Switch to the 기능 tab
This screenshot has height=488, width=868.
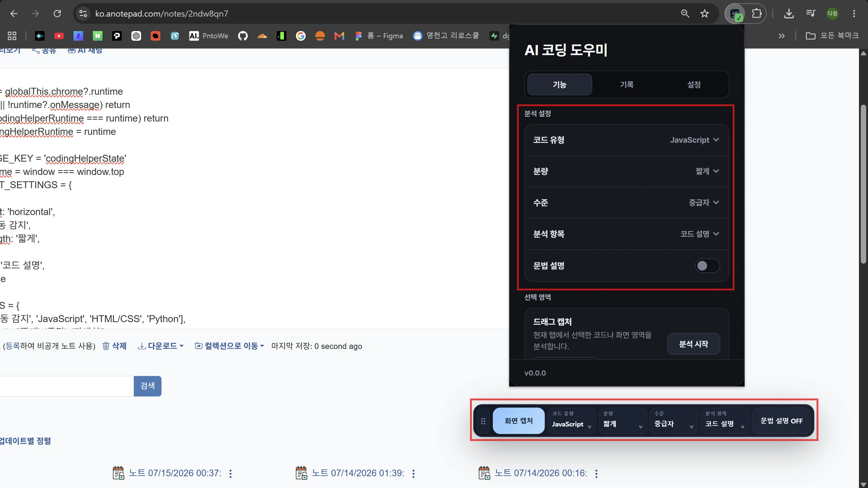(x=559, y=84)
